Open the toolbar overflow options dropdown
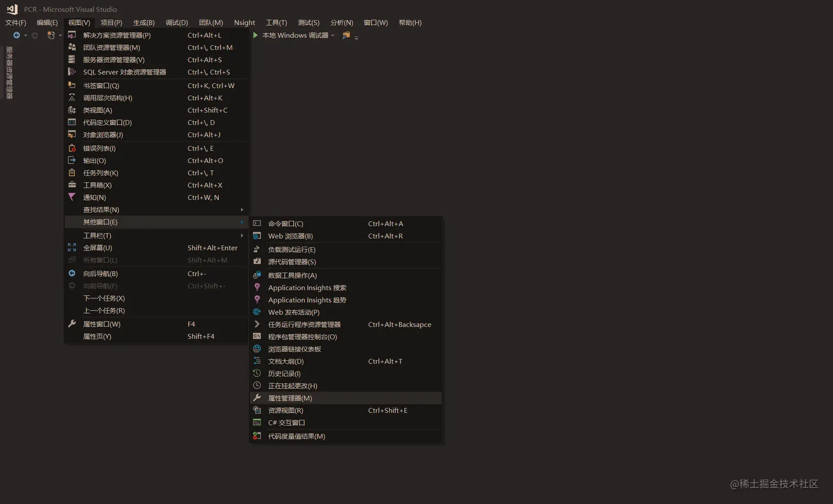Image resolution: width=833 pixels, height=504 pixels. click(356, 37)
